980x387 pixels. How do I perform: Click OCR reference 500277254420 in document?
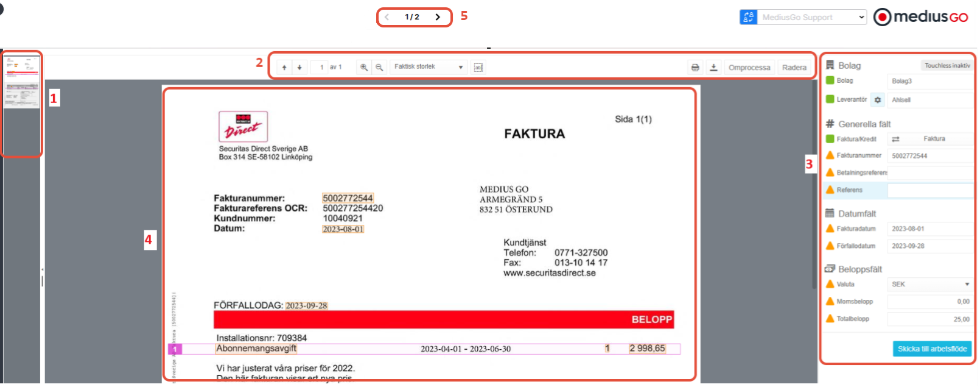click(x=353, y=208)
